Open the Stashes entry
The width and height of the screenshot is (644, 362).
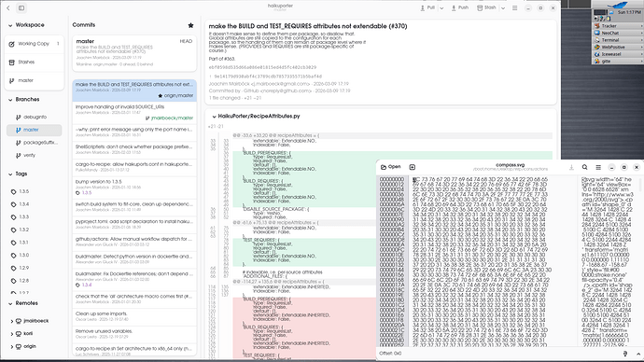35,62
